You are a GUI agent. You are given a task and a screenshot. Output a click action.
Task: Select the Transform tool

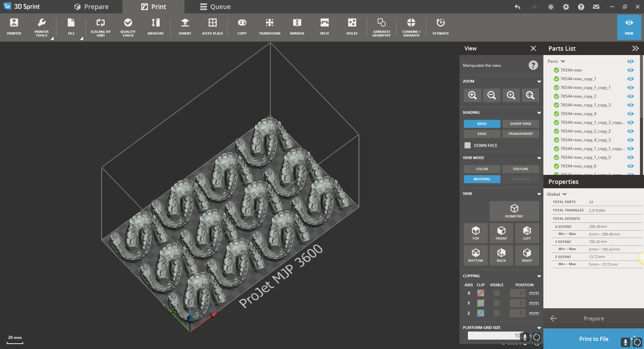tap(269, 27)
